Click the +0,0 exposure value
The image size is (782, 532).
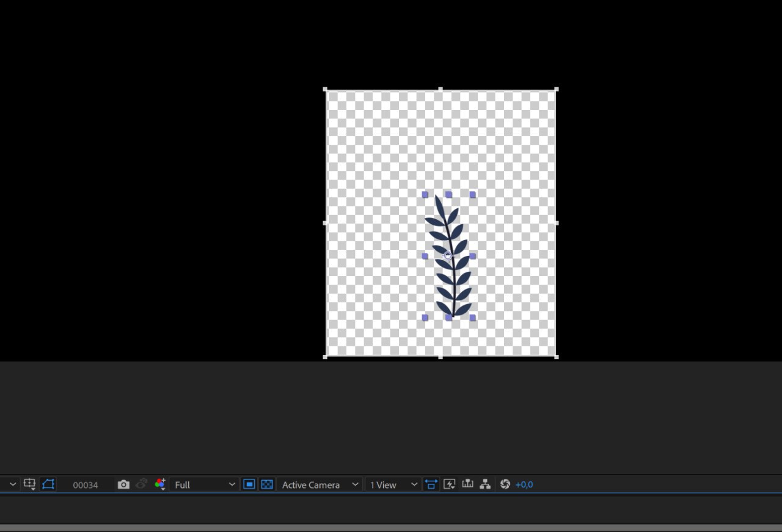tap(524, 485)
